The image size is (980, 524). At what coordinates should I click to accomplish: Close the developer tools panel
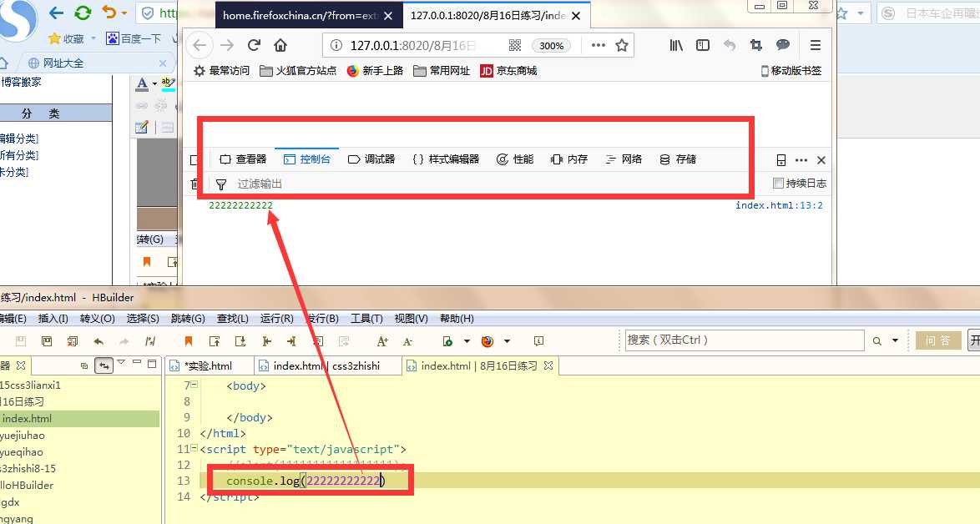821,160
